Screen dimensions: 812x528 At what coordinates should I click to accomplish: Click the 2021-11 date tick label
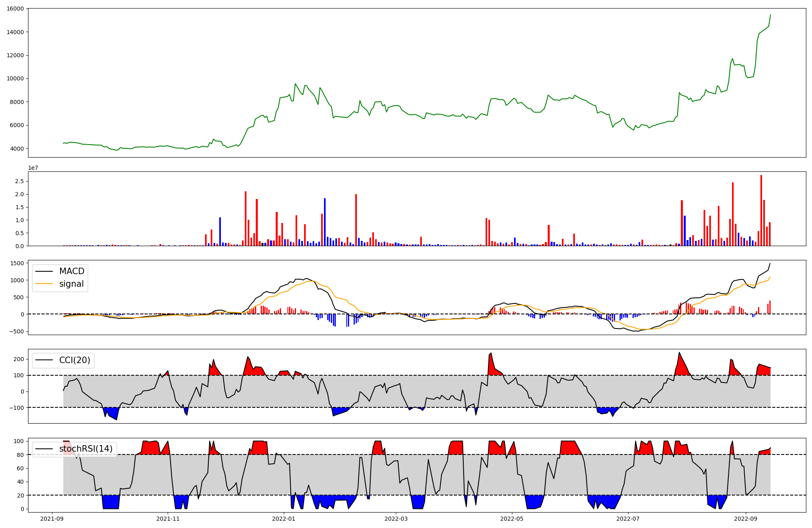pyautogui.click(x=168, y=519)
